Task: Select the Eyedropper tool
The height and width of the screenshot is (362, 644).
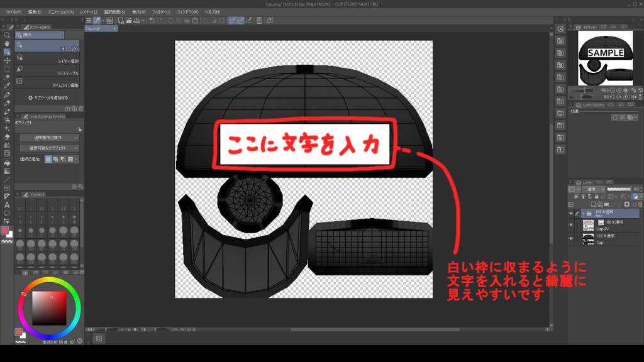Action: pos(7,85)
